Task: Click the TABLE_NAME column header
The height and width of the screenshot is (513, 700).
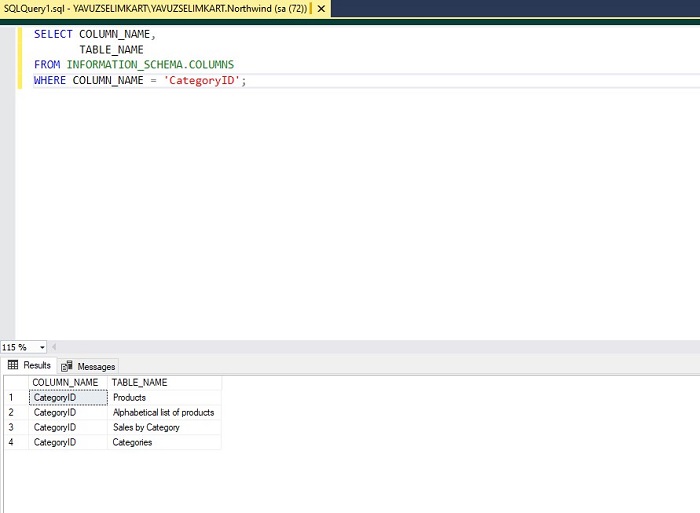Action: pos(164,383)
